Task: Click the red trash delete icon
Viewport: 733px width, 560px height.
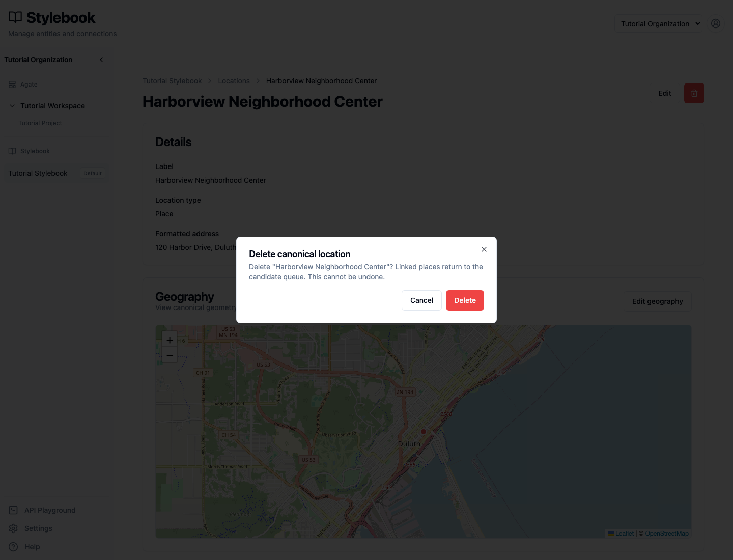Action: [x=694, y=93]
